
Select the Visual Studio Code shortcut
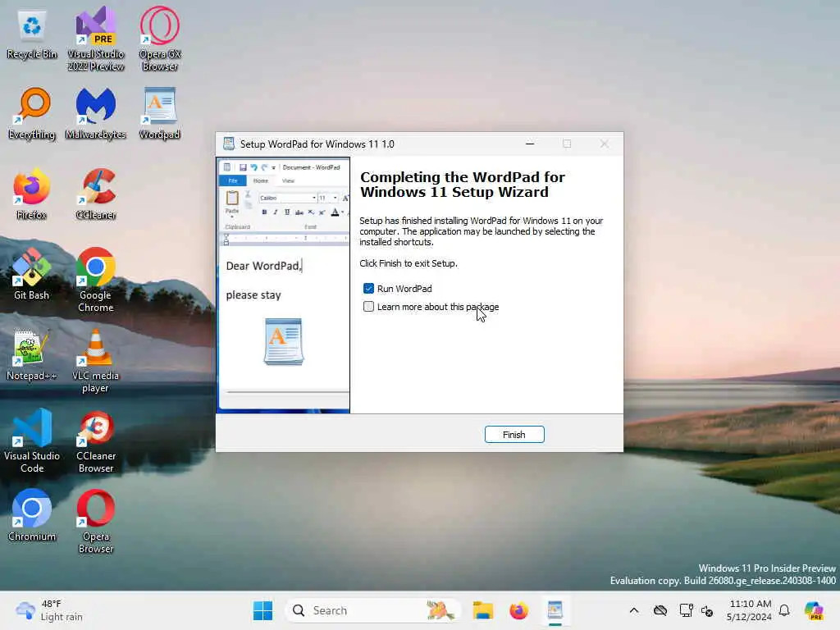tap(32, 441)
